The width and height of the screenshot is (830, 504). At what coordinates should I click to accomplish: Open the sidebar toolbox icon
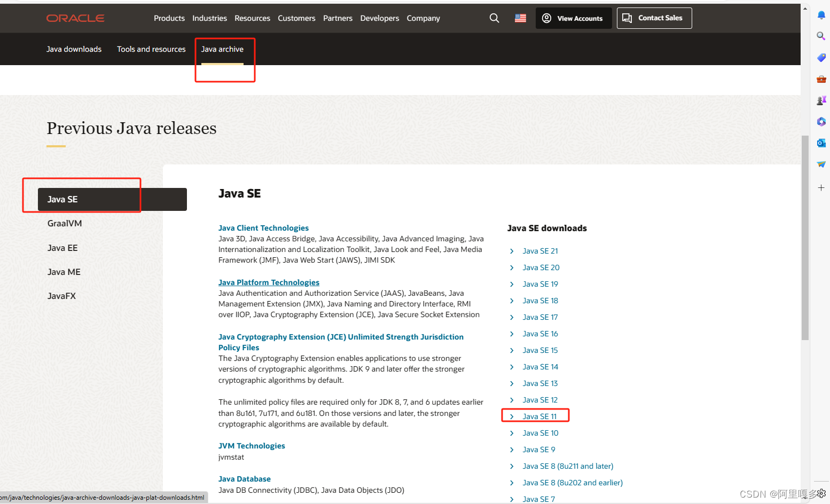[821, 79]
